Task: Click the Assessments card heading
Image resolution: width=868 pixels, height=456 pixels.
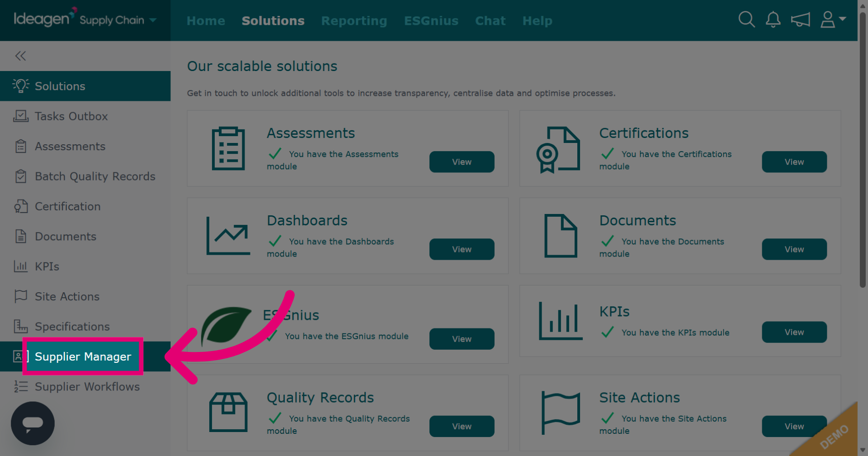Action: tap(311, 133)
